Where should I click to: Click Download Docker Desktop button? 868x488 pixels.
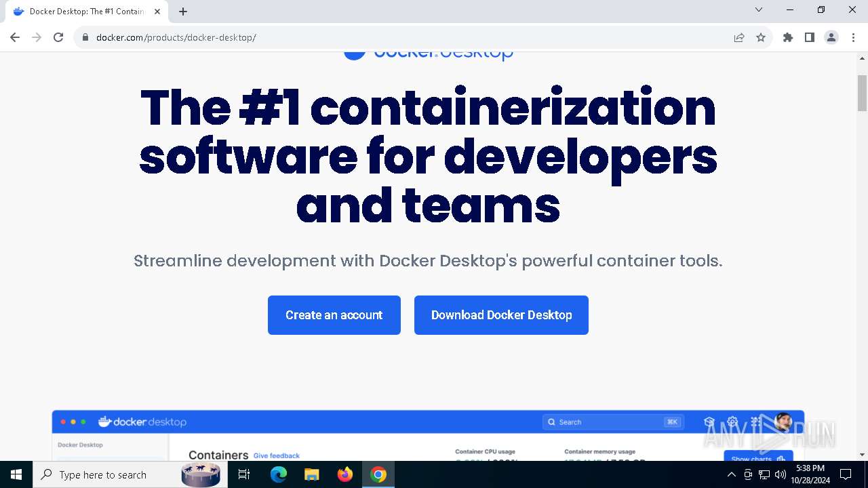pyautogui.click(x=501, y=315)
